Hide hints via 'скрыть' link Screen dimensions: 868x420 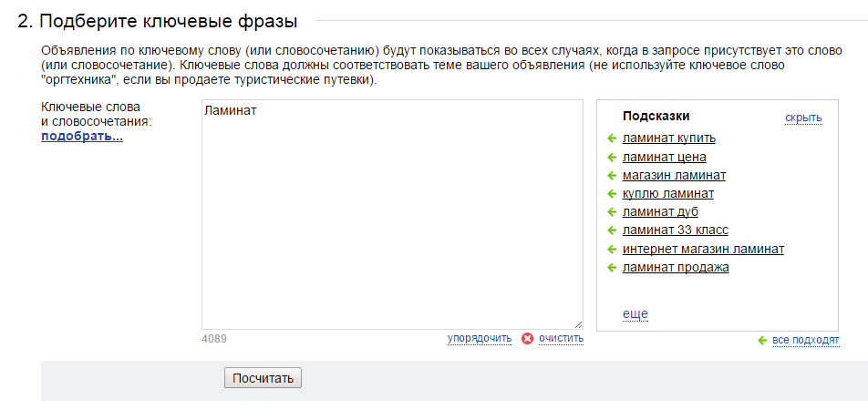(803, 118)
